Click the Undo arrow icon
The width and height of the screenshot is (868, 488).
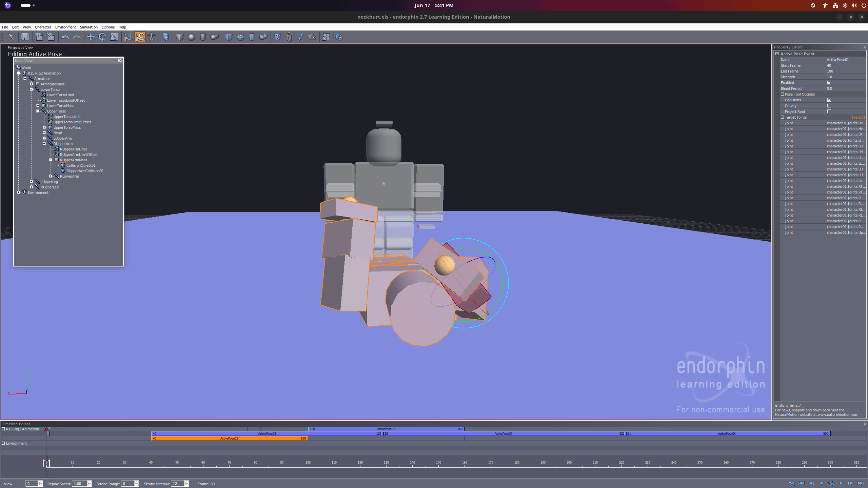click(x=65, y=37)
